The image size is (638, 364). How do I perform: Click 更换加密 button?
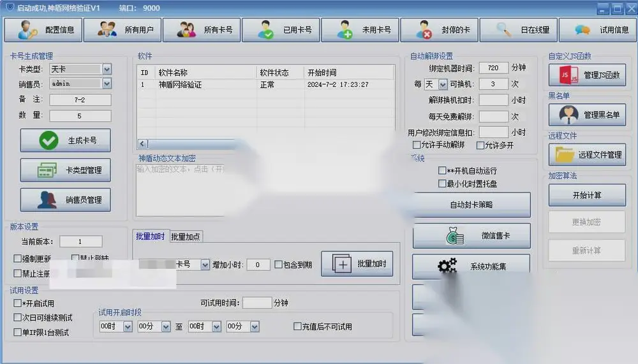[587, 222]
